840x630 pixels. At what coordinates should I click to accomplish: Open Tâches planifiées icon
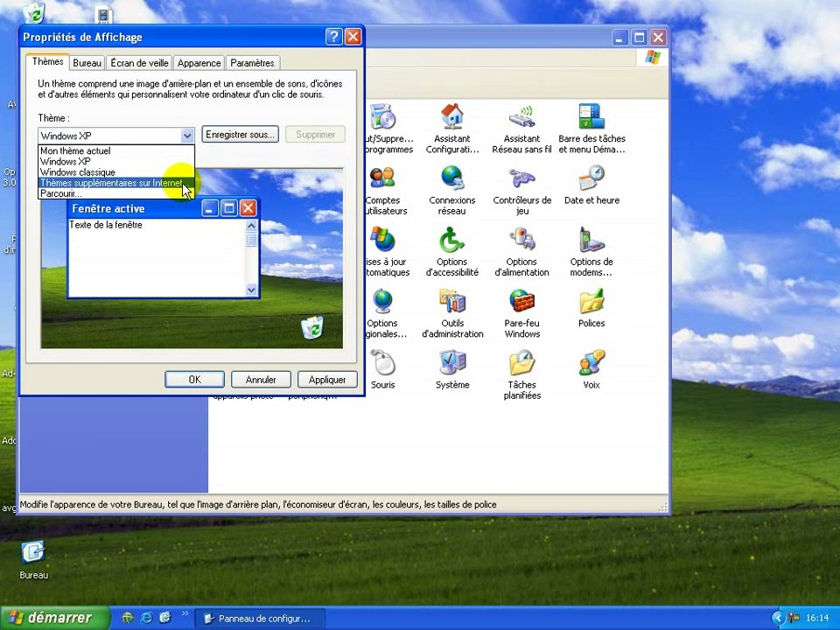click(x=521, y=365)
